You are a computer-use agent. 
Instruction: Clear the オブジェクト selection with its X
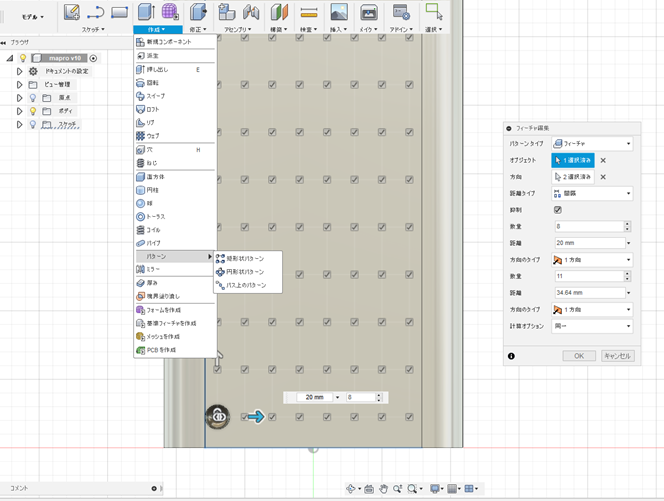click(603, 161)
